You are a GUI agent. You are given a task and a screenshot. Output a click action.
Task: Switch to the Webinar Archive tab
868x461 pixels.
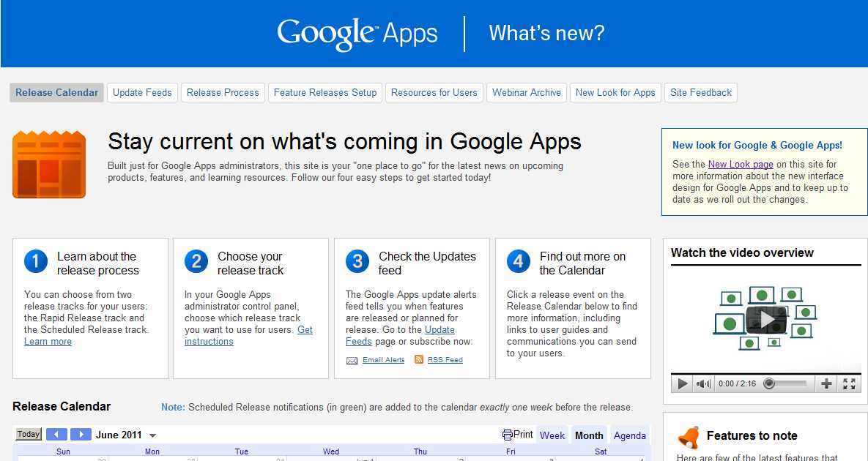click(527, 93)
